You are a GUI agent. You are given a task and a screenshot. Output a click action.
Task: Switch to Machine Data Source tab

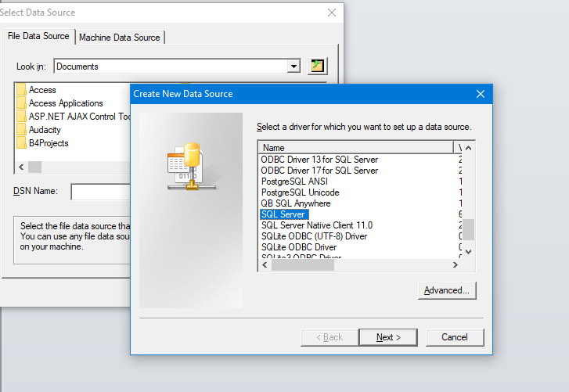pos(120,38)
